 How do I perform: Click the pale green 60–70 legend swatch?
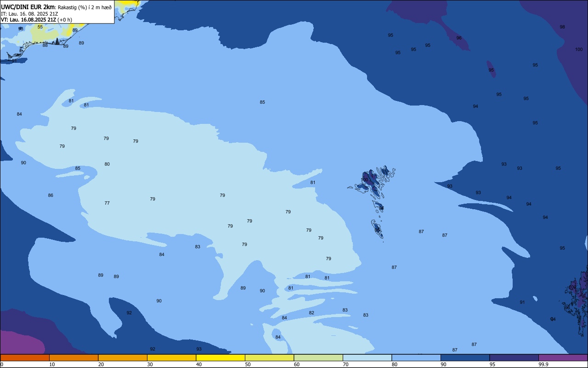318,357
